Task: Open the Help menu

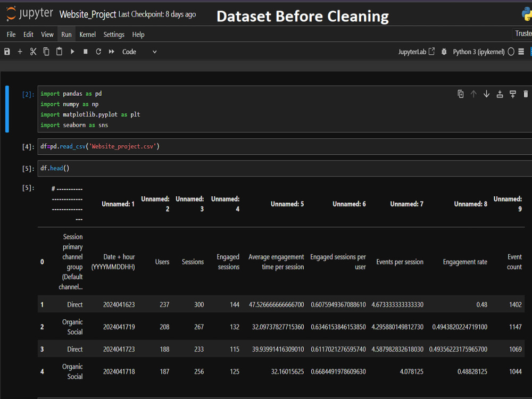Action: 138,34
